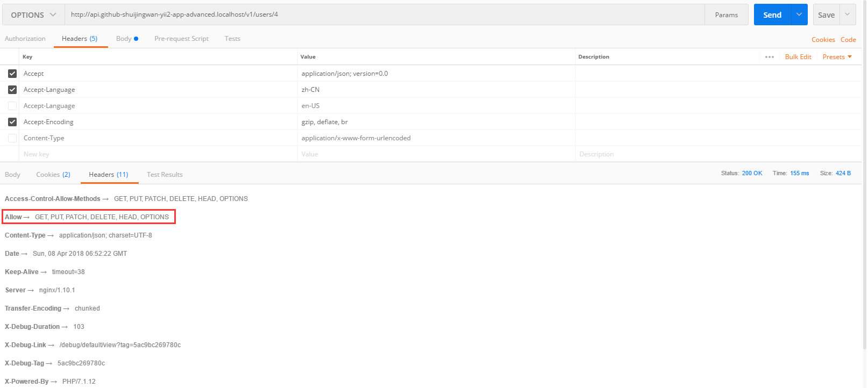Viewport: 868px width, 388px height.
Task: Click the Code link
Action: pyautogui.click(x=848, y=40)
